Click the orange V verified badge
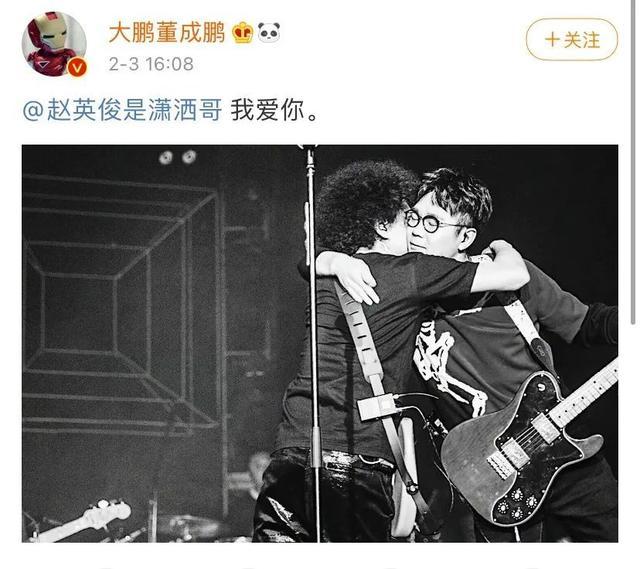 pyautogui.click(x=77, y=68)
